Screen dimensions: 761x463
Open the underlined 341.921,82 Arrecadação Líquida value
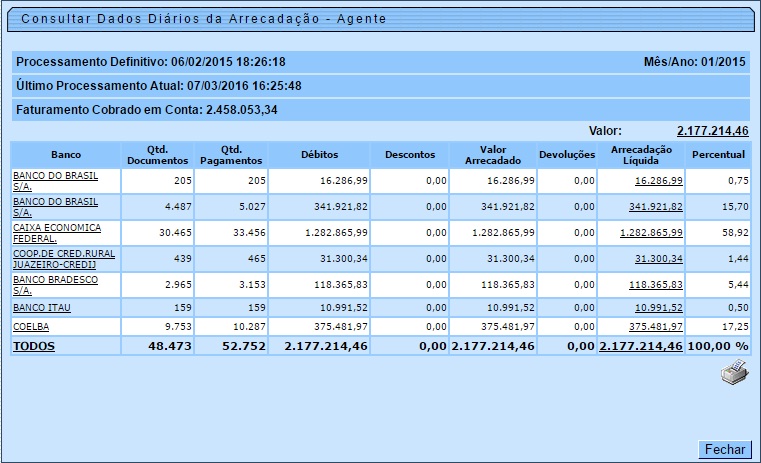[x=655, y=207]
